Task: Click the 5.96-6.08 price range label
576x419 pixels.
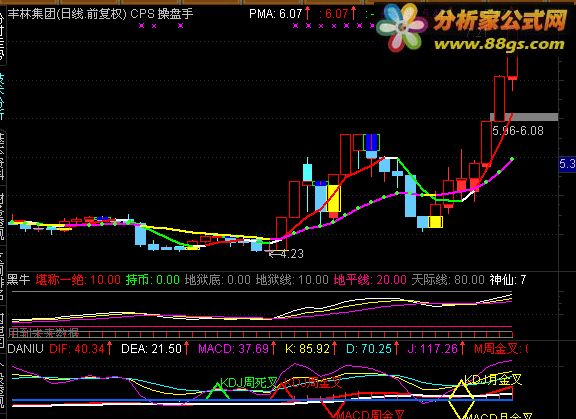Action: [x=518, y=131]
